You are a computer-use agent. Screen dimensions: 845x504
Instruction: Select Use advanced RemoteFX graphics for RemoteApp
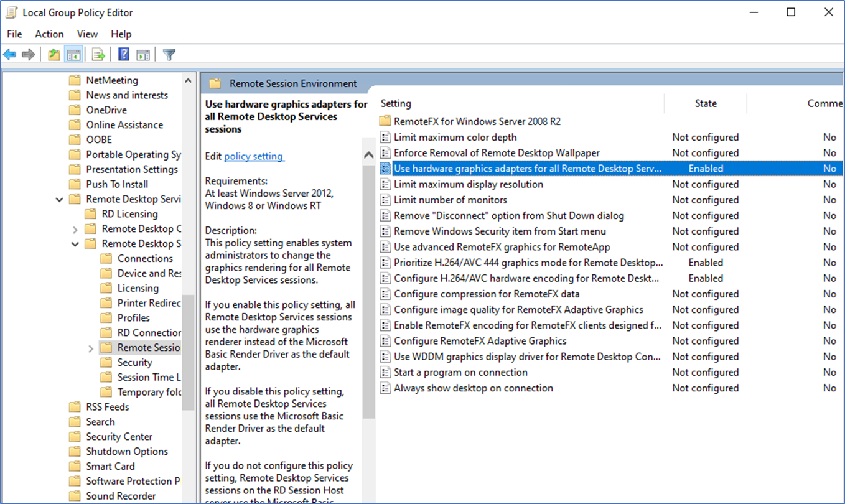[502, 247]
